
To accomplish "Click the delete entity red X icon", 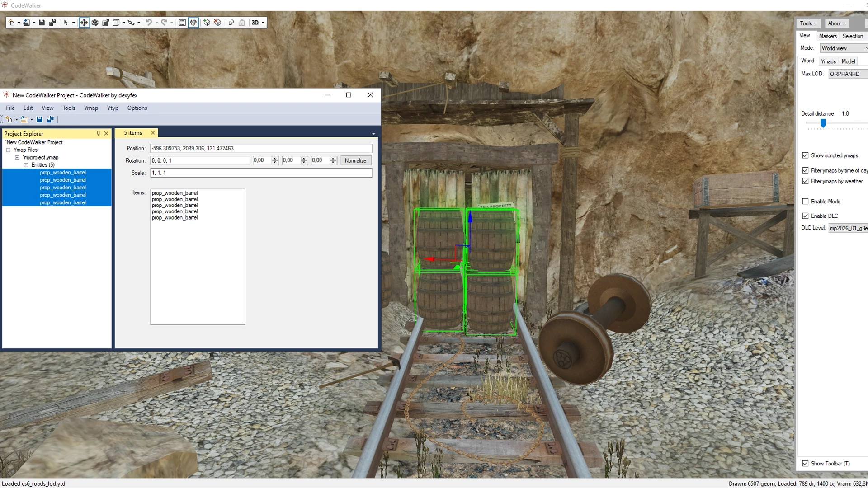I will click(218, 23).
